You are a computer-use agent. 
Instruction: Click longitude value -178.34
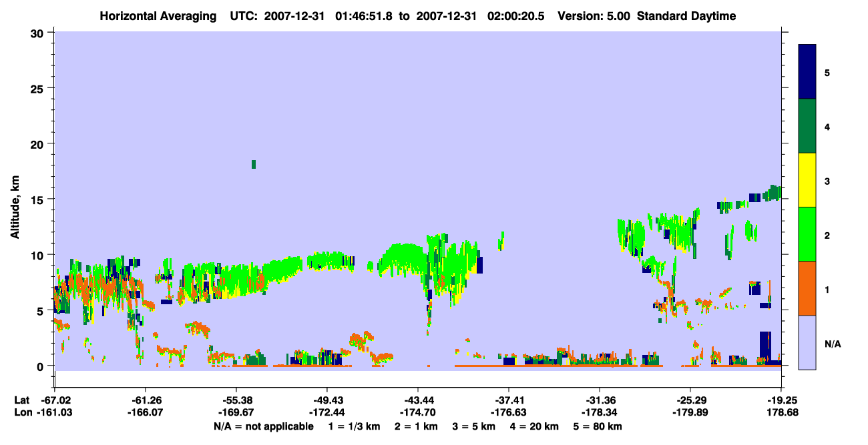tap(600, 412)
